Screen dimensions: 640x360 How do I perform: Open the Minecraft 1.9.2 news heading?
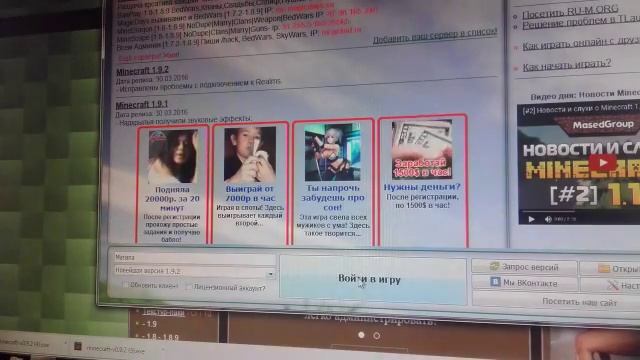[142, 71]
